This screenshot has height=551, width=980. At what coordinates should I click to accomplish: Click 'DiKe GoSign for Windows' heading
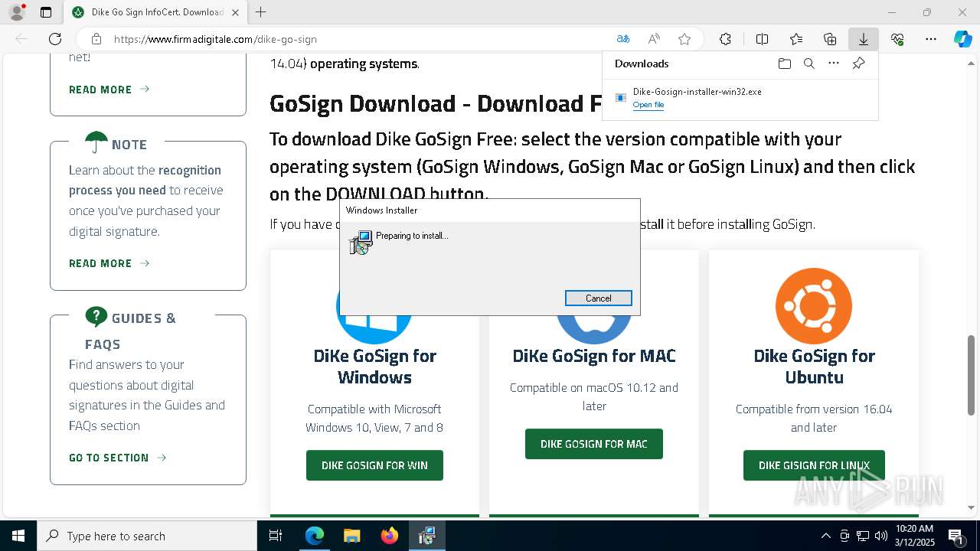374,367
